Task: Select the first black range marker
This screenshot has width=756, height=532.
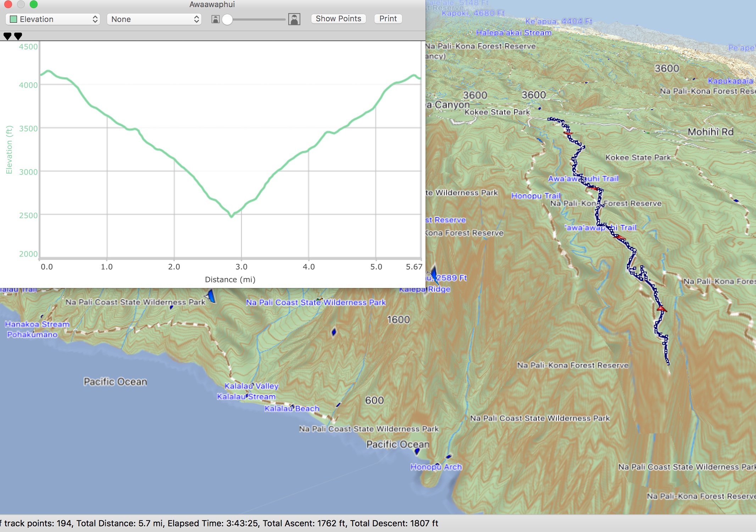Action: 7,36
